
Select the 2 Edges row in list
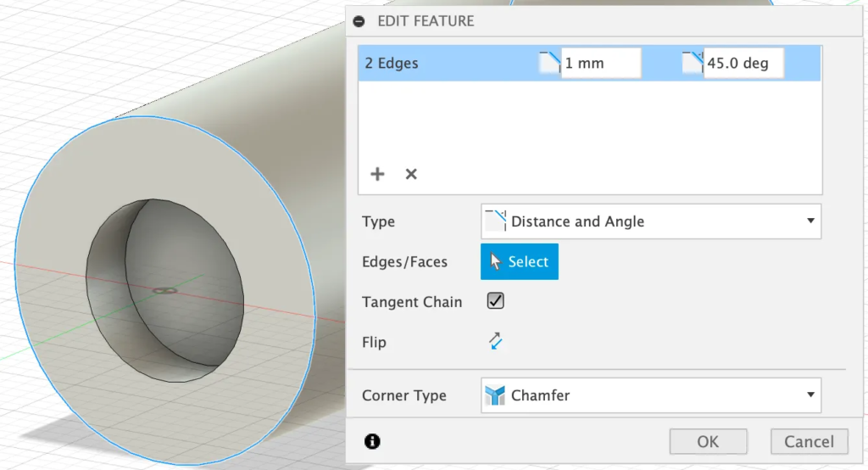(441, 64)
